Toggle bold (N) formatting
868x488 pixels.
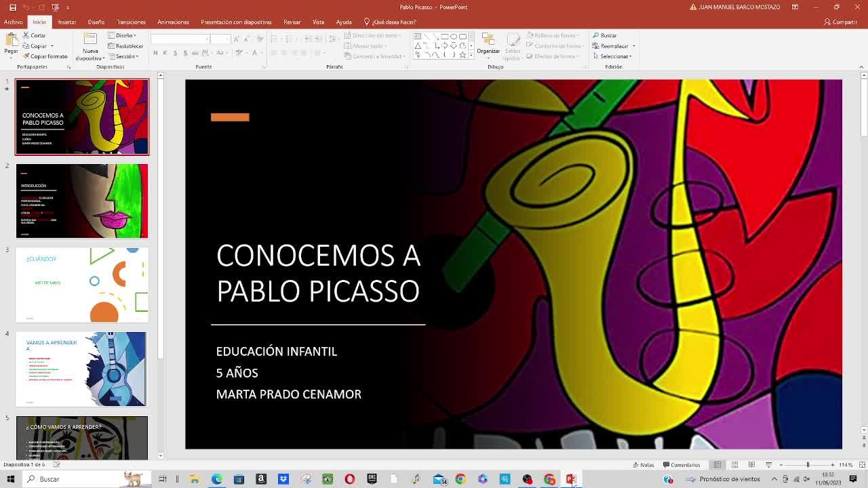pyautogui.click(x=155, y=53)
